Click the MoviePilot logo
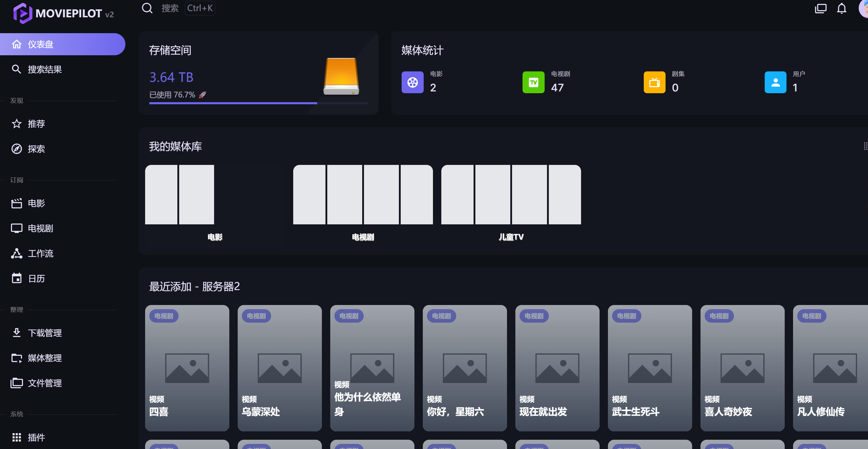 [x=23, y=13]
